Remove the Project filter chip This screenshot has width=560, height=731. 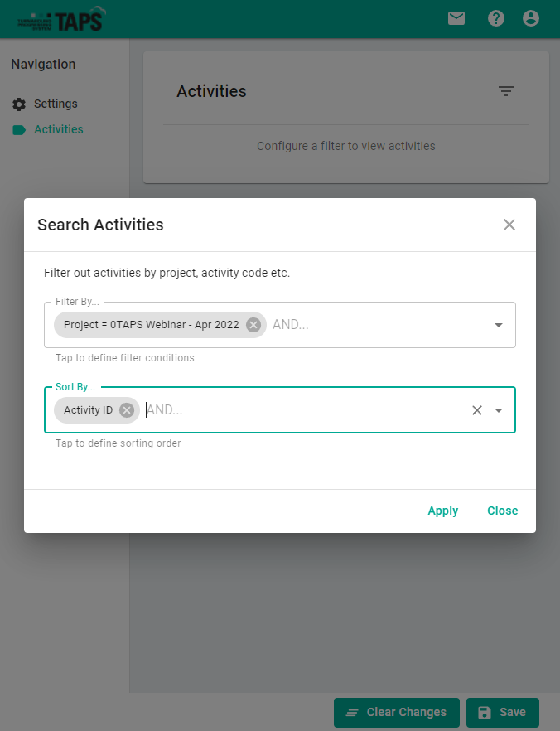[x=253, y=325]
